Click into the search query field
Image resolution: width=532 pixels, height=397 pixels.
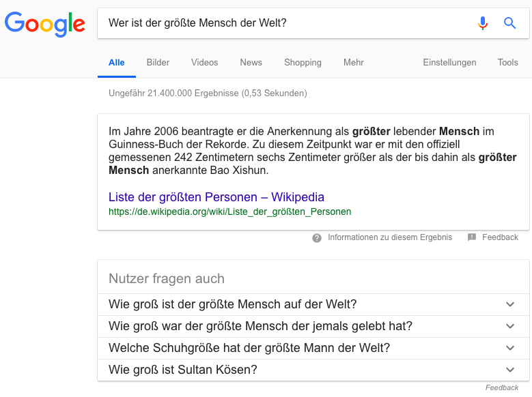pyautogui.click(x=287, y=23)
